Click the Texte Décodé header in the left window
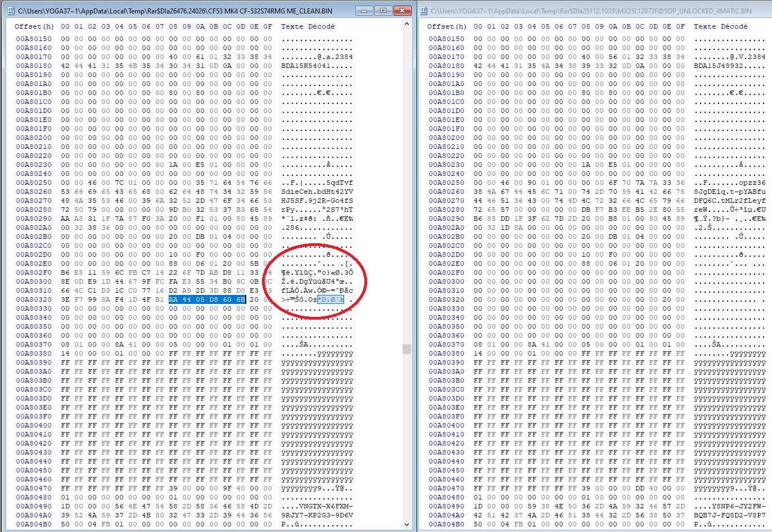Screen dimensions: 772x532 click(x=308, y=26)
